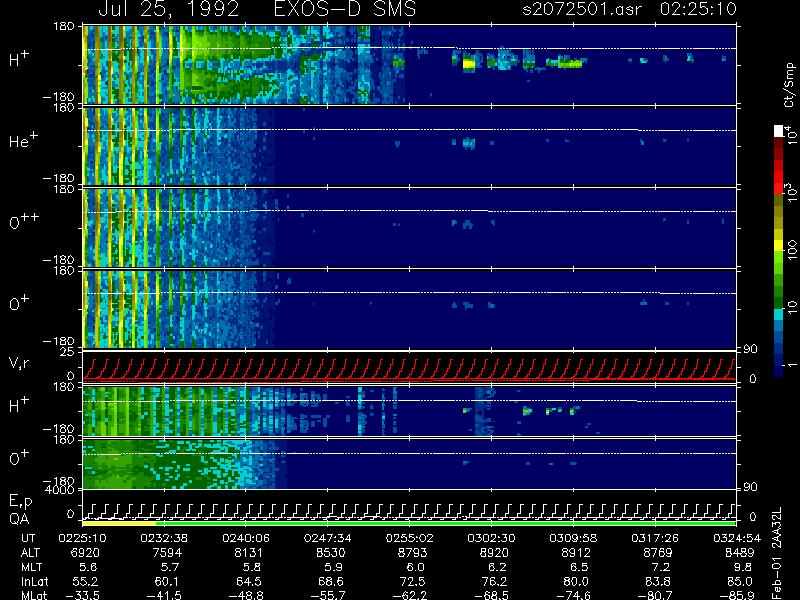Click InLat value '83.8'
This screenshot has height=600, width=800.
click(658, 581)
